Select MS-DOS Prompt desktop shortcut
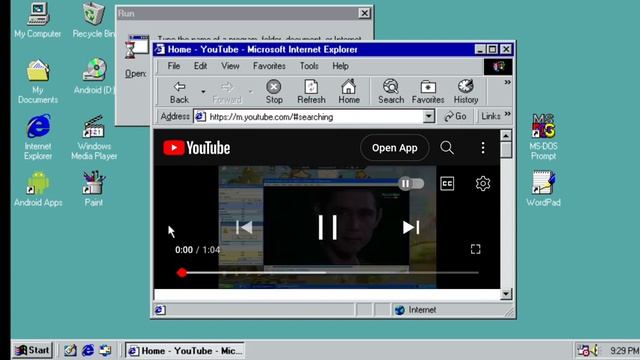The image size is (640, 360). [543, 137]
